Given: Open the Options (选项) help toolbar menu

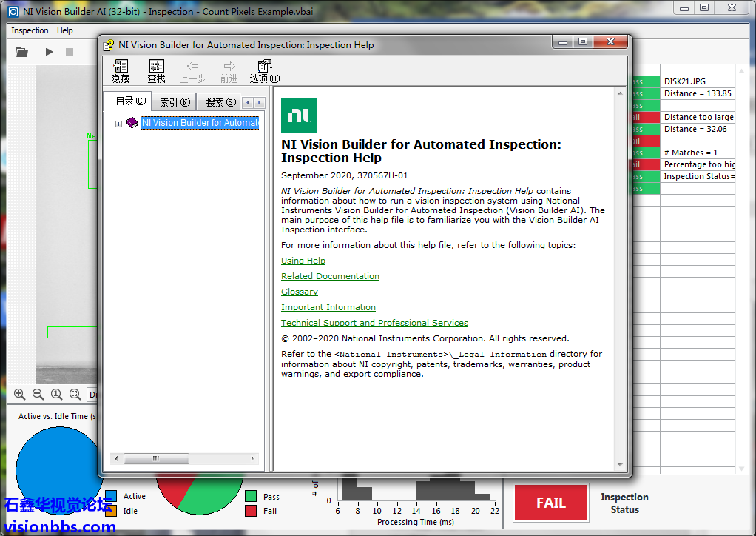Looking at the screenshot, I should coord(264,71).
